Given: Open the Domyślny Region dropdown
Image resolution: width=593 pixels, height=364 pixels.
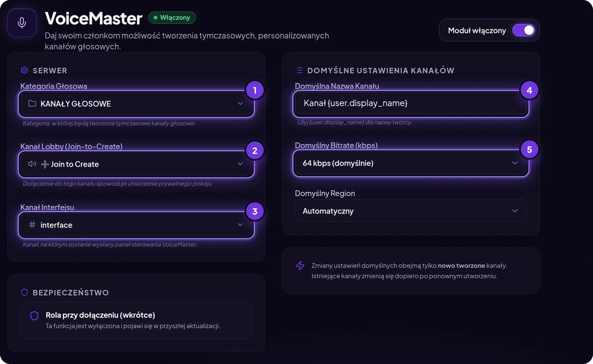Looking at the screenshot, I should click(x=410, y=211).
